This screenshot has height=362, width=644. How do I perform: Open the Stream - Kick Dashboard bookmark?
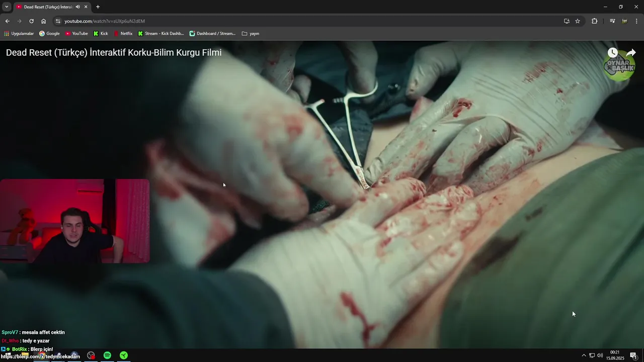coord(160,34)
